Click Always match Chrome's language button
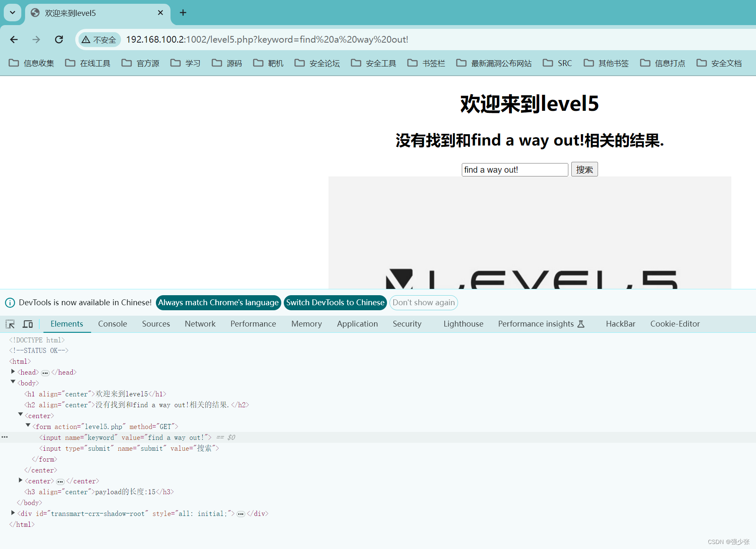756x549 pixels. pyautogui.click(x=218, y=303)
